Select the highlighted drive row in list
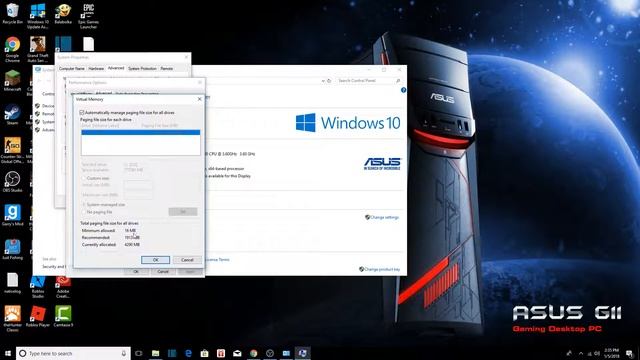 point(140,132)
